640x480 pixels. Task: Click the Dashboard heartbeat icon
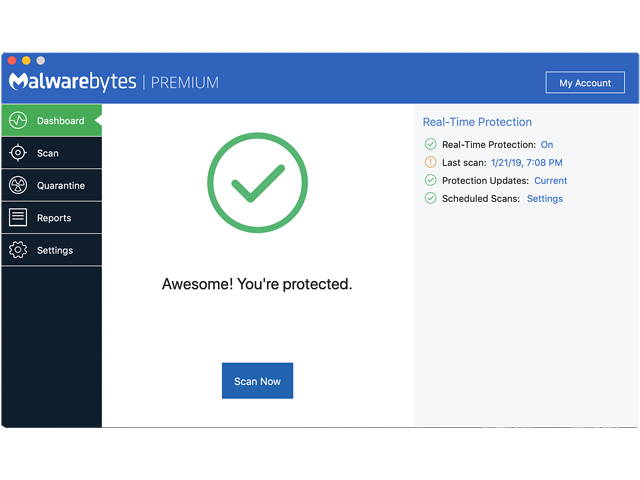click(18, 120)
